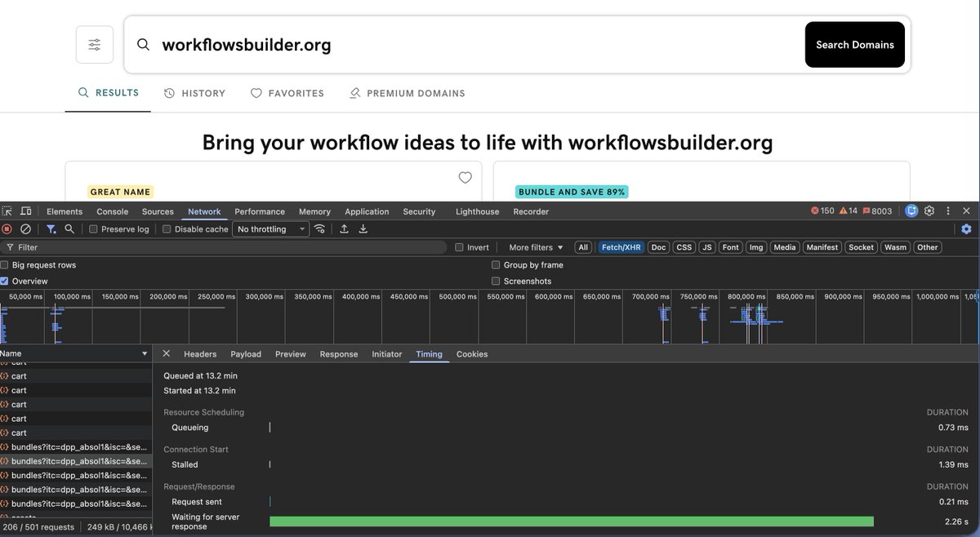The height and width of the screenshot is (537, 980).
Task: Close the DevTools panel
Action: pyautogui.click(x=966, y=211)
